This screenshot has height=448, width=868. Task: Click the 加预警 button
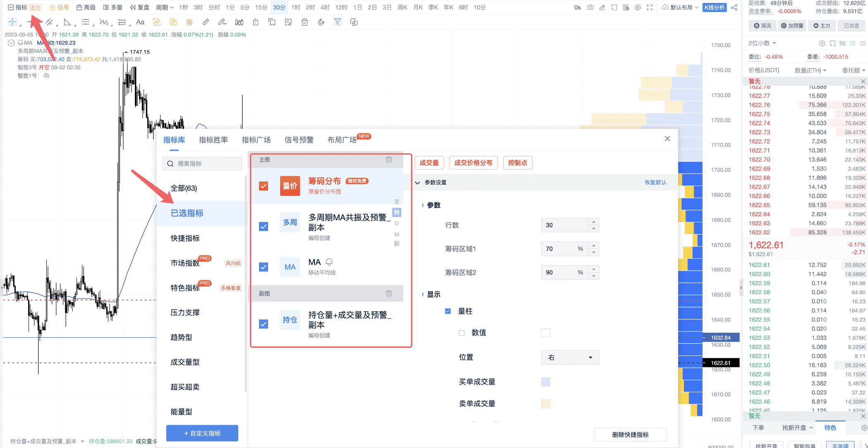click(x=792, y=26)
